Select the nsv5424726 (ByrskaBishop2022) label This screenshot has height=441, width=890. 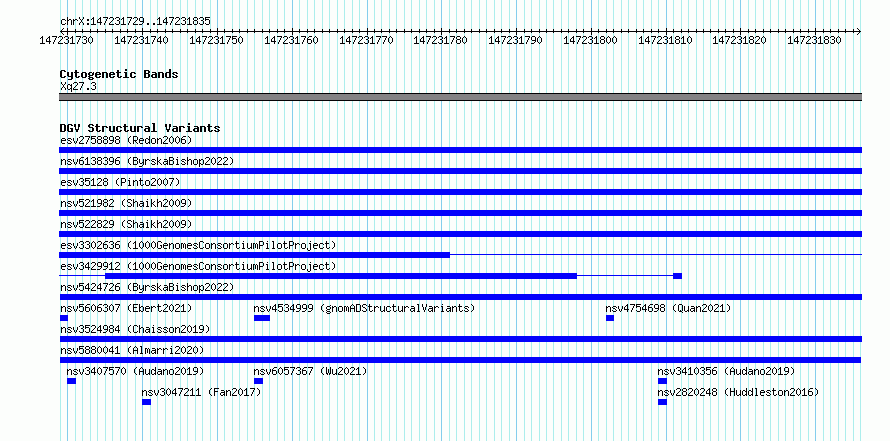coord(147,287)
